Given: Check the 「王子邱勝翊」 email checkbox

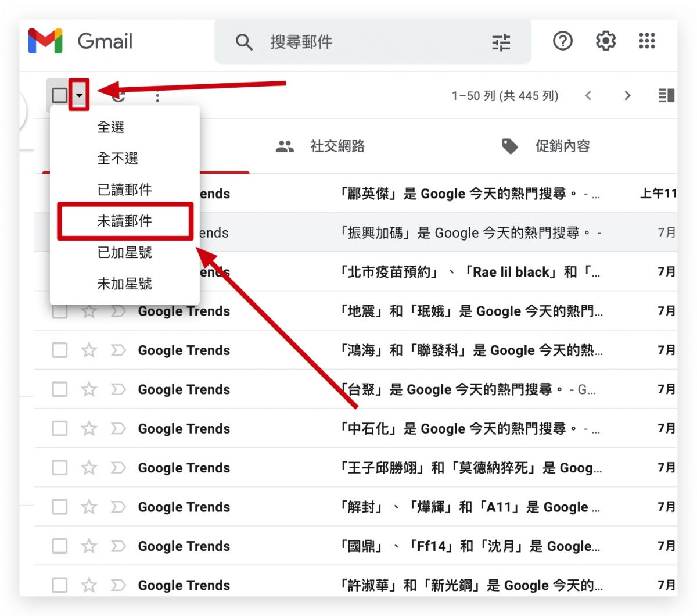Looking at the screenshot, I should click(x=59, y=468).
